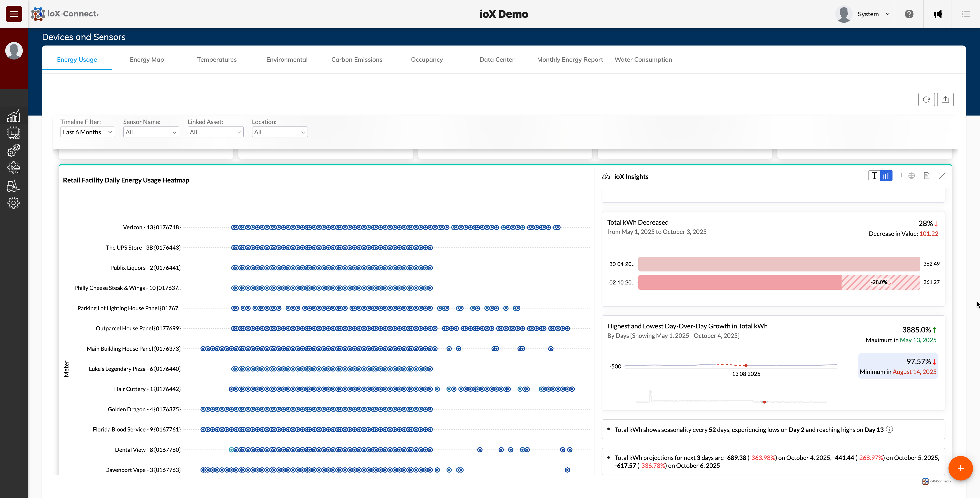Open the analytics bar chart sidebar icon
The width and height of the screenshot is (980, 498).
(14, 116)
